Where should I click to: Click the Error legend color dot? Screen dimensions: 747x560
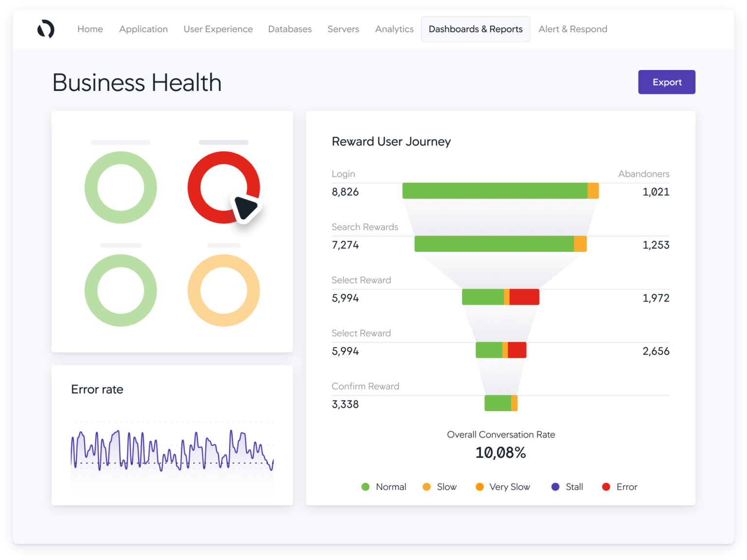[606, 487]
